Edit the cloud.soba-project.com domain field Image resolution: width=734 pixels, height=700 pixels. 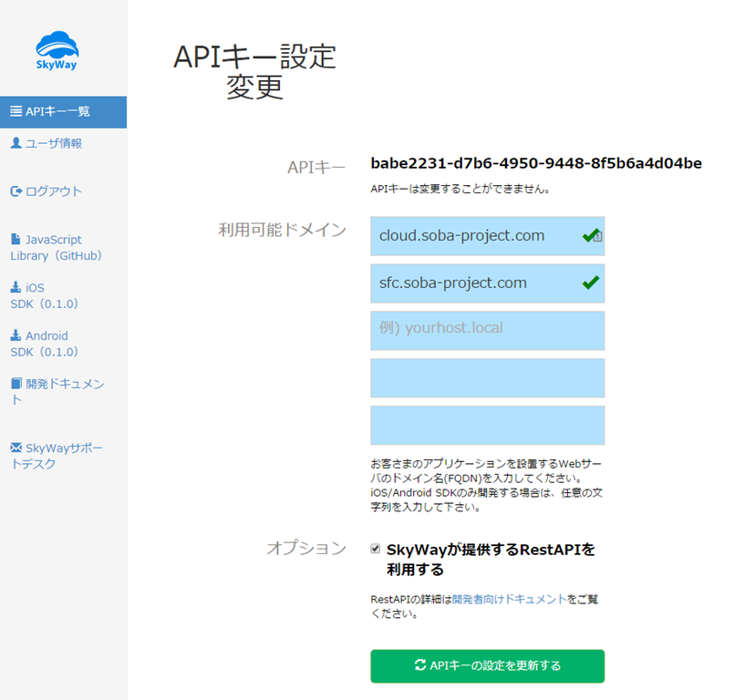pyautogui.click(x=487, y=236)
